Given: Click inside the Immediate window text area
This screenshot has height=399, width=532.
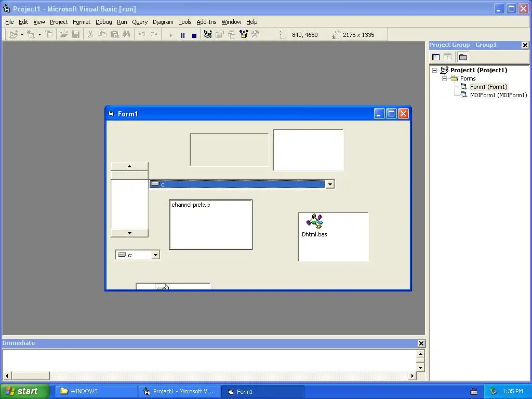Looking at the screenshot, I should pos(210,361).
